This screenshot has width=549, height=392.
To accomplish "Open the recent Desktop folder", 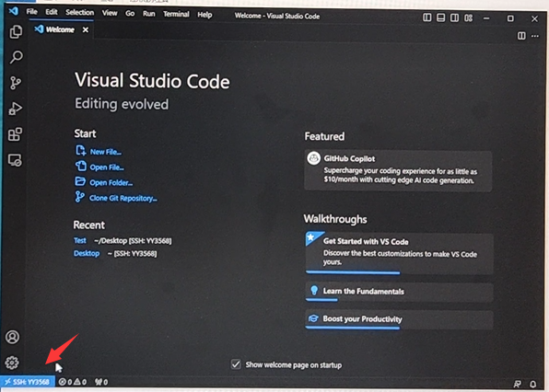I will (87, 253).
